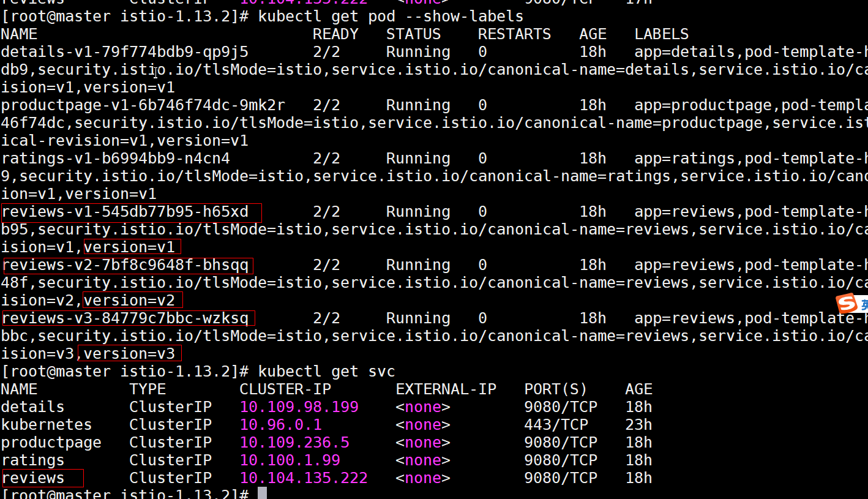
Task: Click the EXTERNAL-IP column header
Action: click(446, 389)
